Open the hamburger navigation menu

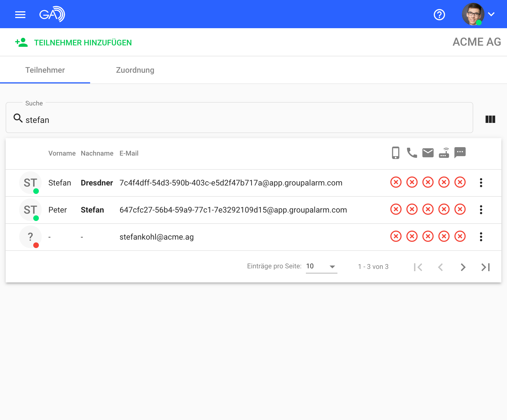tap(20, 14)
